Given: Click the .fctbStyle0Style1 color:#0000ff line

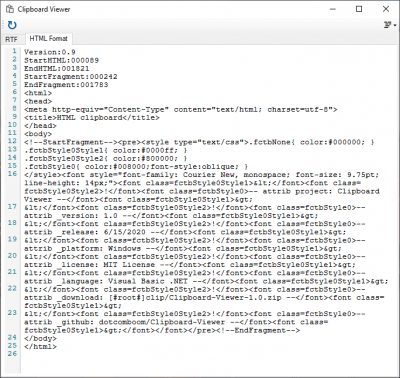Looking at the screenshot, I should pyautogui.click(x=106, y=151).
